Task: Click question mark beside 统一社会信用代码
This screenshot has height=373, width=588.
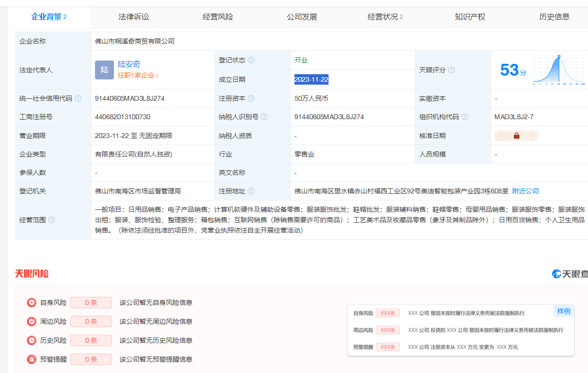Action: click(x=78, y=98)
